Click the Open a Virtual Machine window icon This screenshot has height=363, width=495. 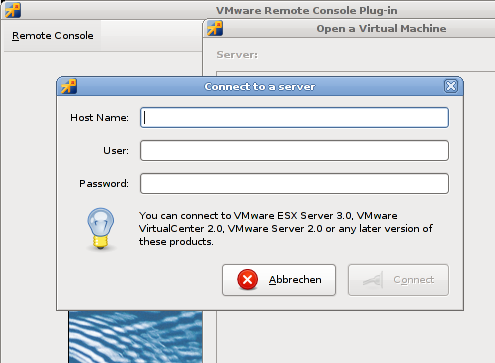[x=215, y=28]
